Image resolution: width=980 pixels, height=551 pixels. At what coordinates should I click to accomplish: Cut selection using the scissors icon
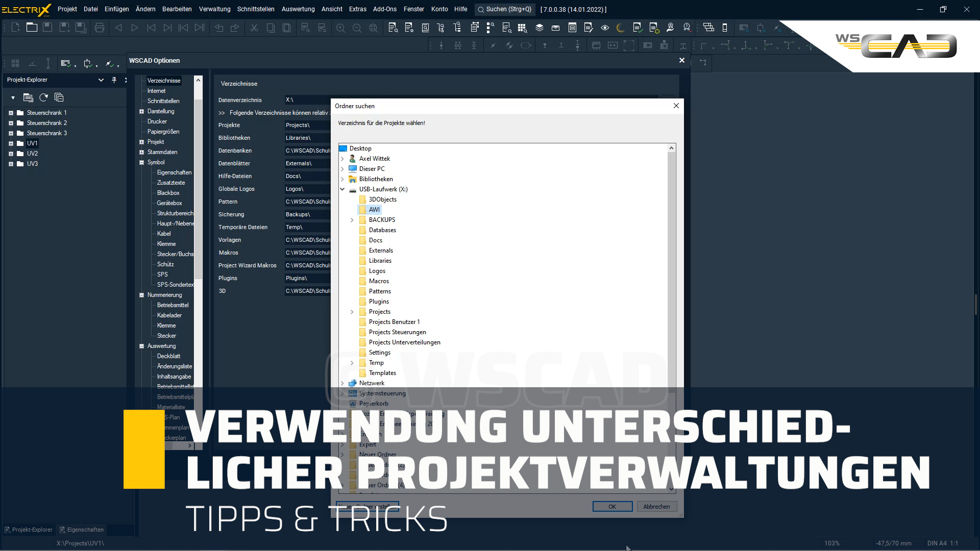[x=254, y=28]
